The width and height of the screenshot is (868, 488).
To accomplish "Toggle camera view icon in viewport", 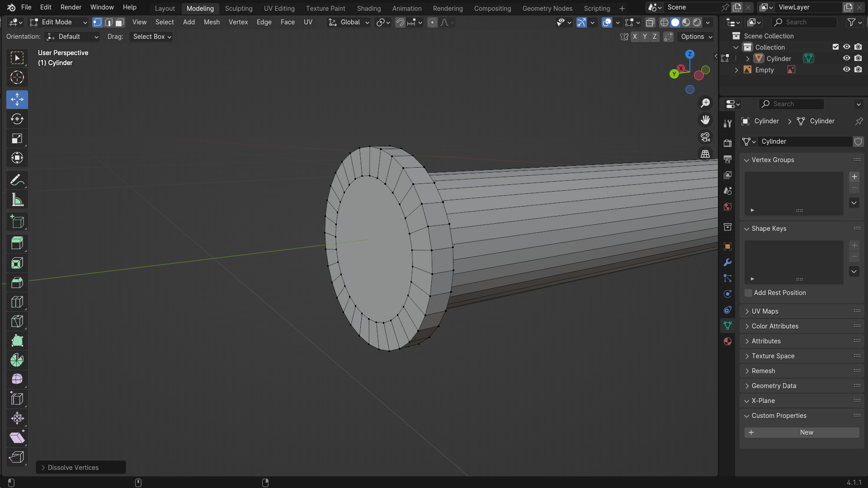I will coord(705,137).
